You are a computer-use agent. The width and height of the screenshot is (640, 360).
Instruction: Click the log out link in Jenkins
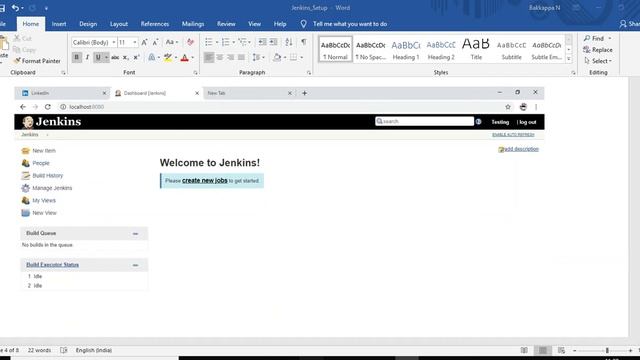coord(527,122)
